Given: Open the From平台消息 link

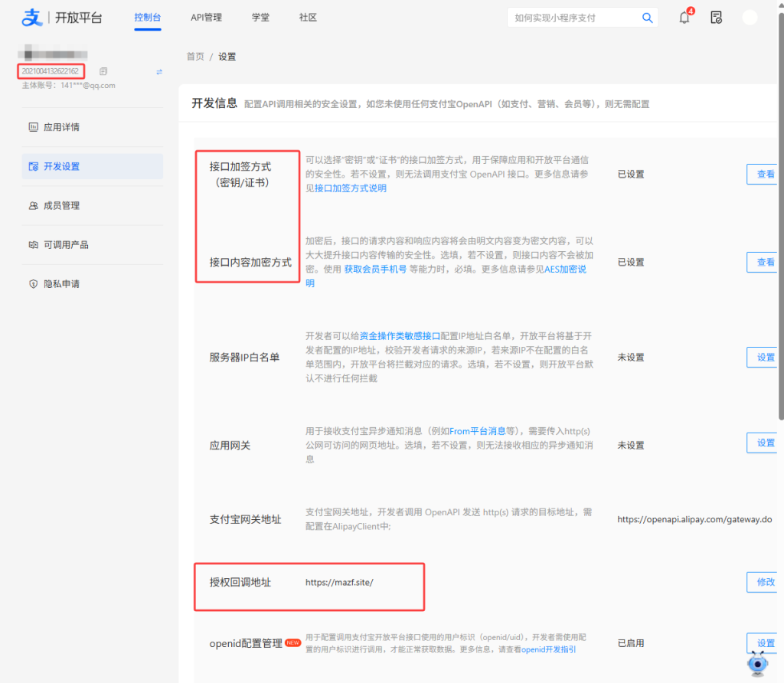Looking at the screenshot, I should point(477,431).
